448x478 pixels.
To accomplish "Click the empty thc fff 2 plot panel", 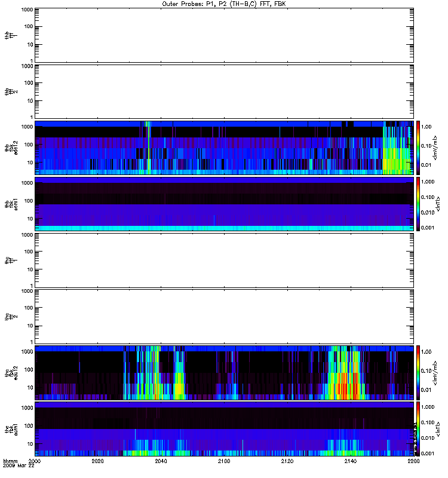I will pos(224,317).
